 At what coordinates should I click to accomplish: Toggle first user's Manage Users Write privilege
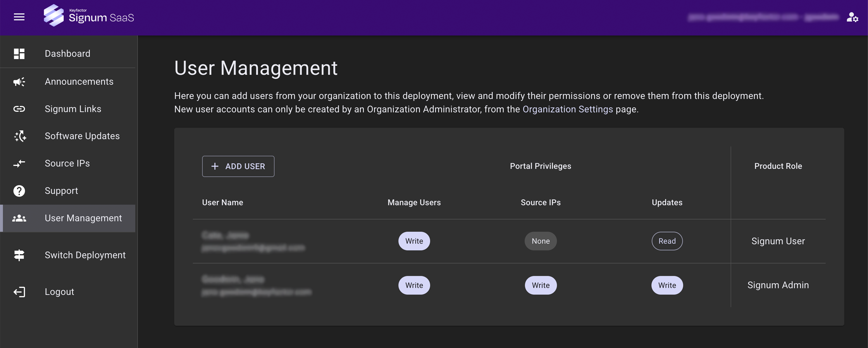point(414,241)
